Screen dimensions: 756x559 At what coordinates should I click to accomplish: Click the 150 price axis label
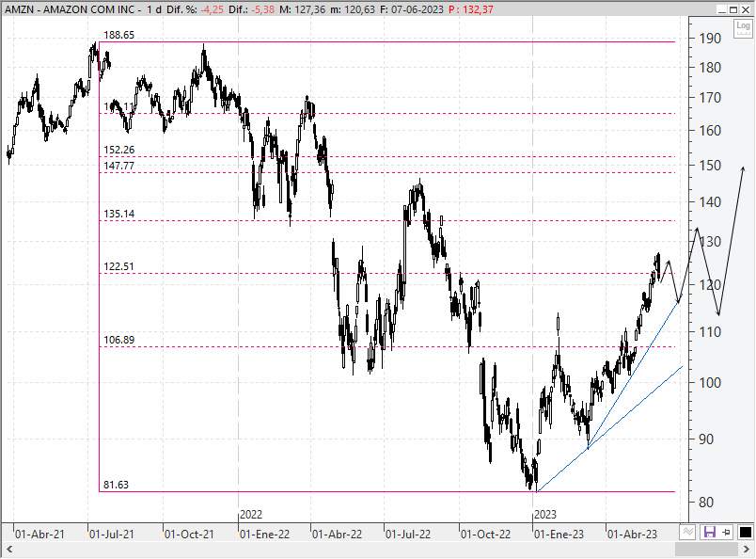(710, 165)
